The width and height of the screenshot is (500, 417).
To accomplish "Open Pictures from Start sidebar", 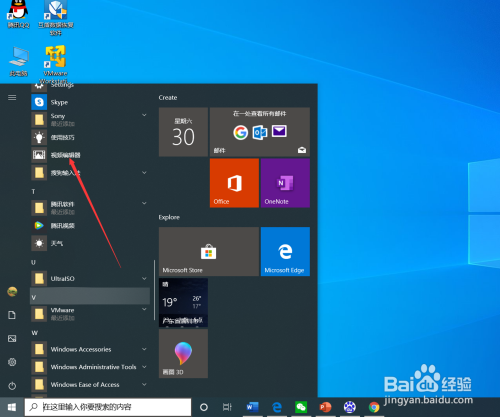I will pos(12,339).
